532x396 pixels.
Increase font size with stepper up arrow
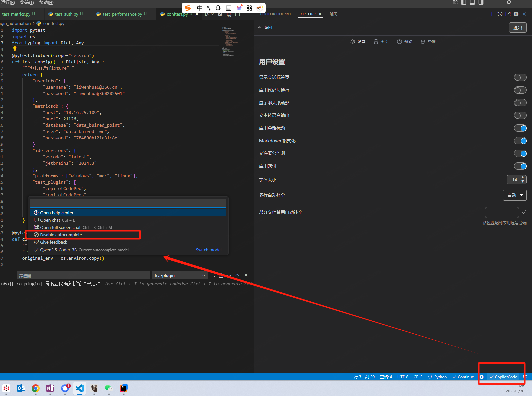[x=523, y=178]
